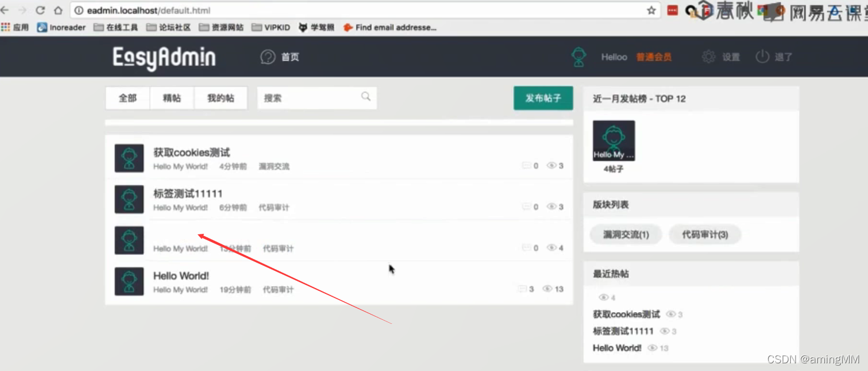Click the chat bubble icon beside 首页
This screenshot has width=868, height=371.
267,57
